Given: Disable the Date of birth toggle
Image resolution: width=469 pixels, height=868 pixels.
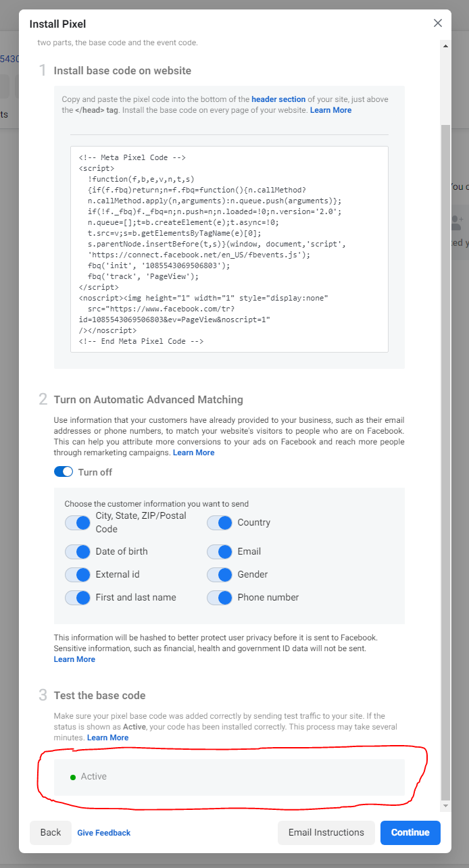Looking at the screenshot, I should (x=78, y=552).
